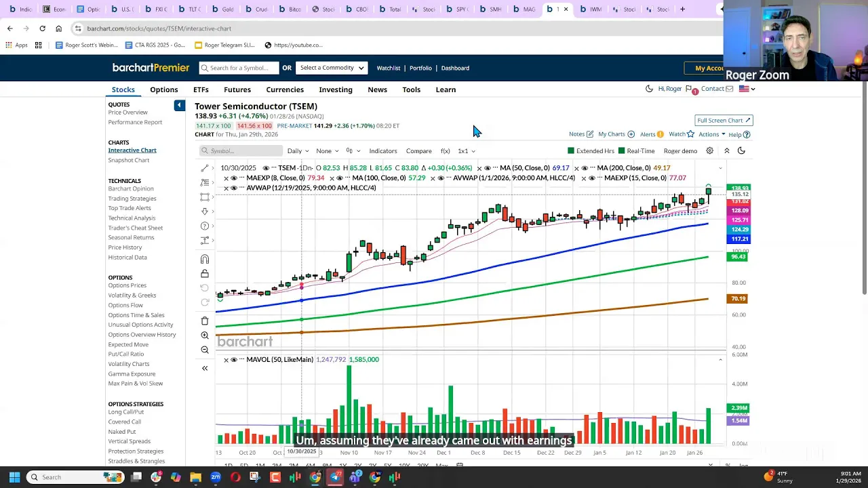Click Search for a Symbol field
The width and height of the screenshot is (868, 488).
click(x=239, y=68)
